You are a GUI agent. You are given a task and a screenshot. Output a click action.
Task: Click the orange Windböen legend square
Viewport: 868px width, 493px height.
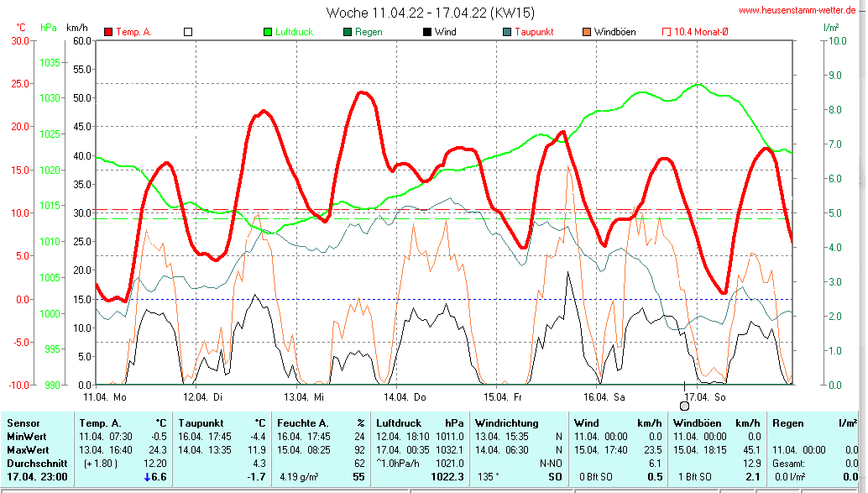click(x=587, y=32)
